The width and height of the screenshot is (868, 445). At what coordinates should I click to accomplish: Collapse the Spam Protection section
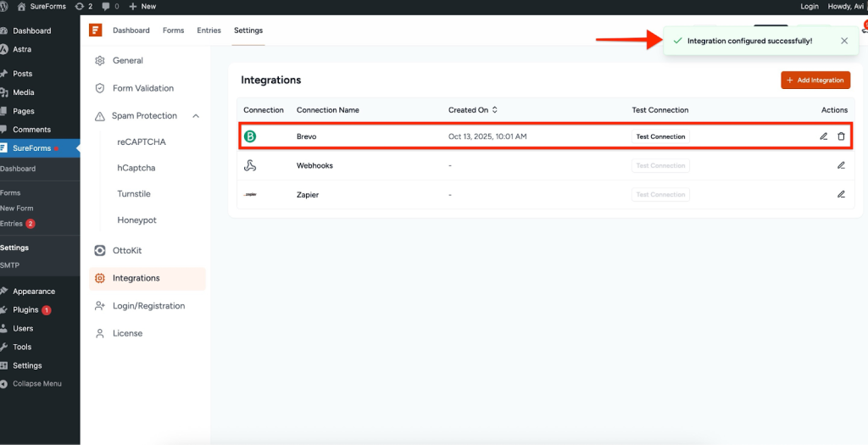click(x=196, y=116)
